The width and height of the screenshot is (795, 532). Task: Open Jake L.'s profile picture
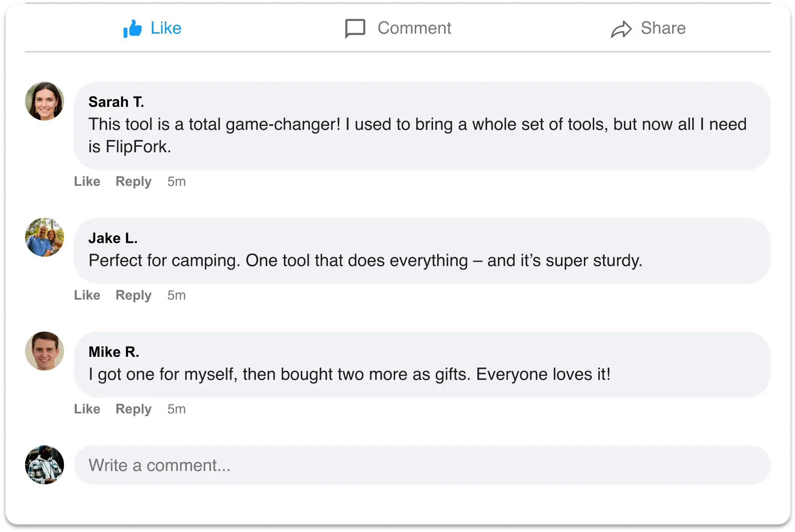[x=44, y=237]
